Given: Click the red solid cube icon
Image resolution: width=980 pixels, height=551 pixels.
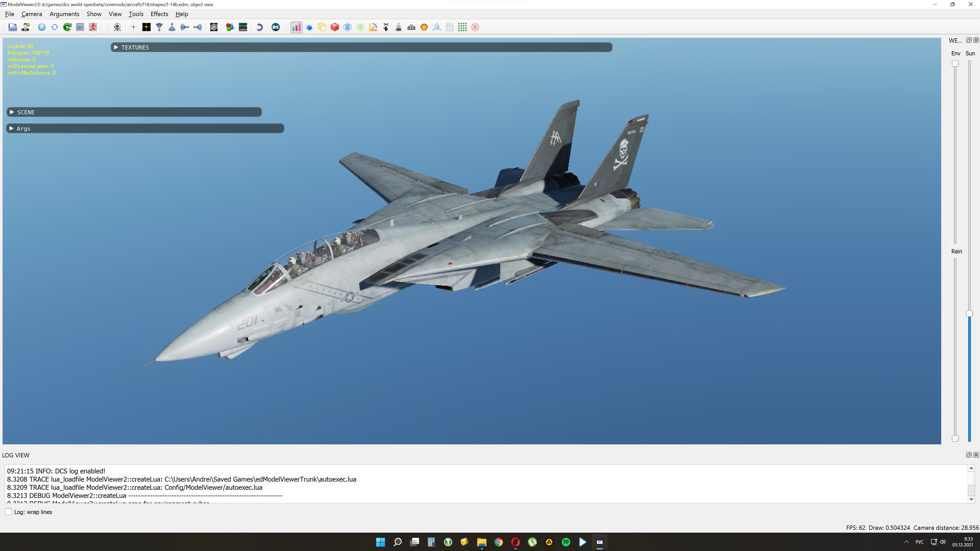Looking at the screenshot, I should [x=335, y=27].
